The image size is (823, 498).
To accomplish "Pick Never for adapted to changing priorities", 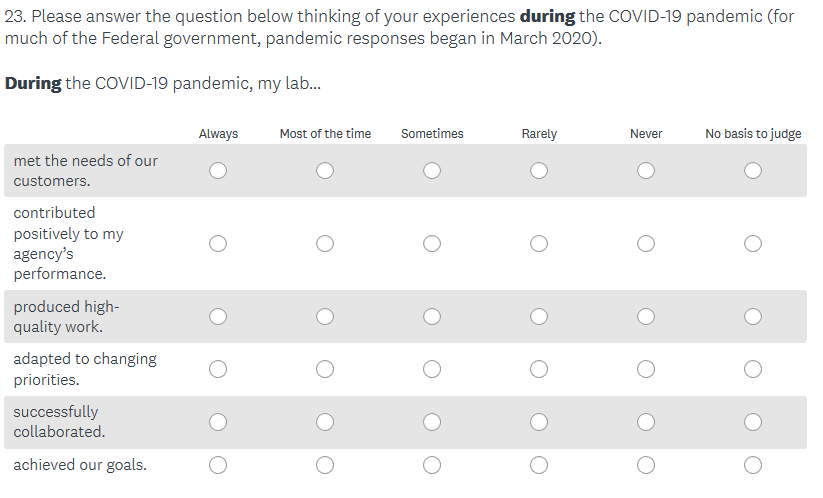I will pos(646,369).
